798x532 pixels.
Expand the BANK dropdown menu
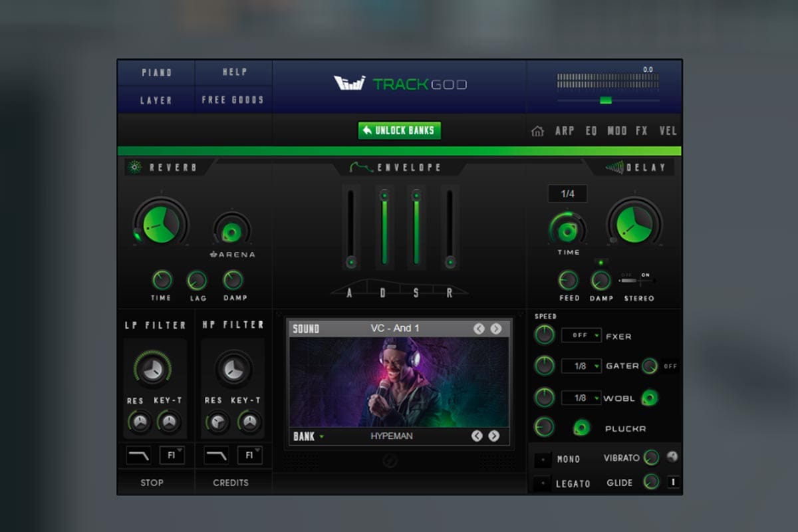coord(309,436)
